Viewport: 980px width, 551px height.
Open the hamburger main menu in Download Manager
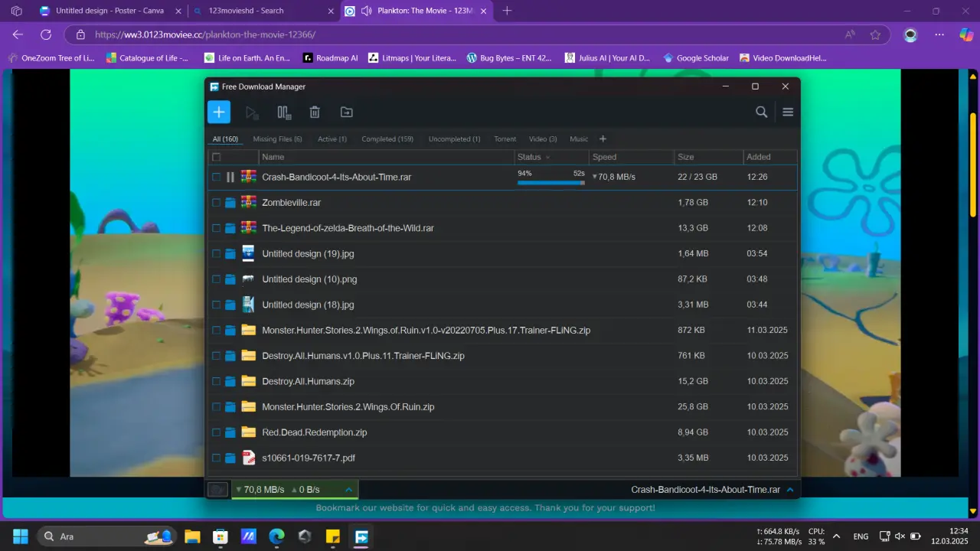pos(788,112)
